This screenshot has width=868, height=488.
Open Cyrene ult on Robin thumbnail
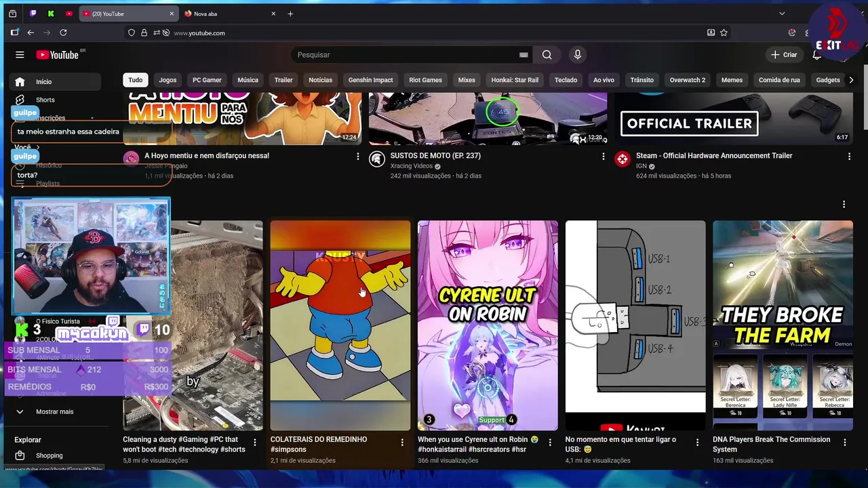click(488, 325)
